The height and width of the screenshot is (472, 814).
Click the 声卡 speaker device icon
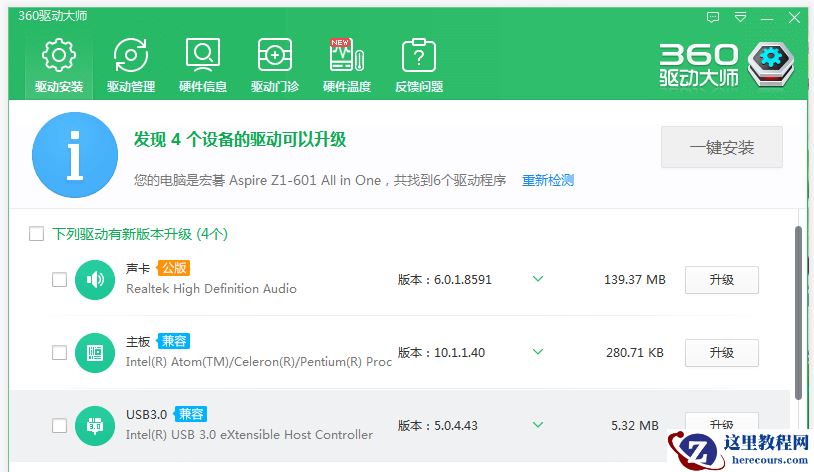coord(94,280)
